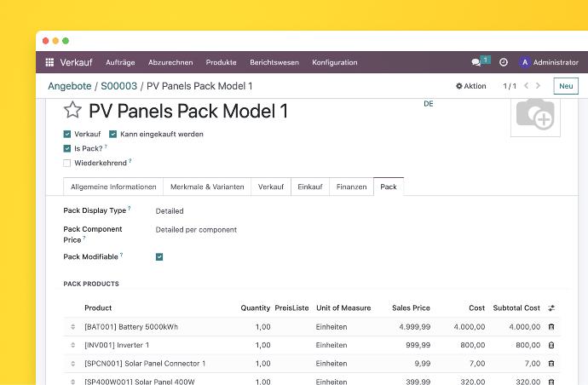Click the DE translation link
588x385 pixels.
(x=429, y=104)
